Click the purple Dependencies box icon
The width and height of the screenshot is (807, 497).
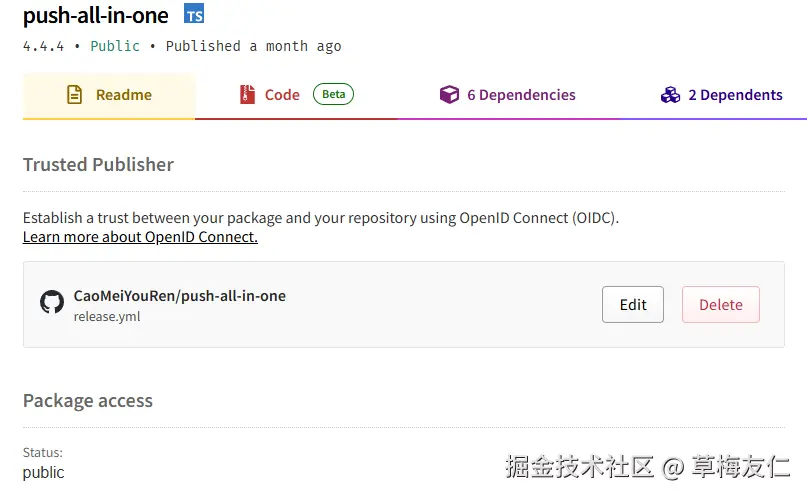pyautogui.click(x=449, y=95)
